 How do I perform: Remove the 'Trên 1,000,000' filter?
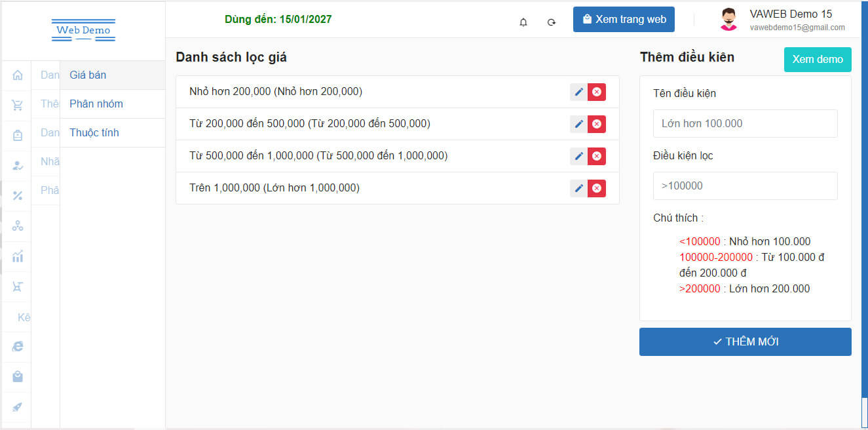tap(597, 189)
